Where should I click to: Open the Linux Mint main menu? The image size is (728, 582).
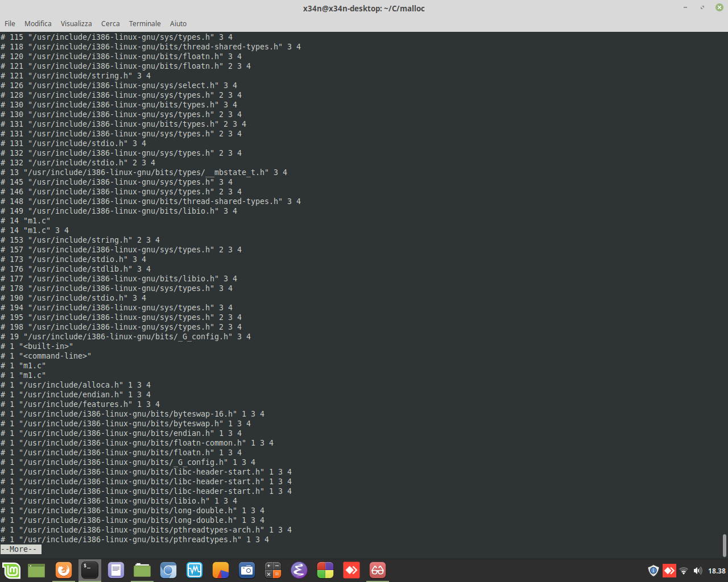coord(12,570)
